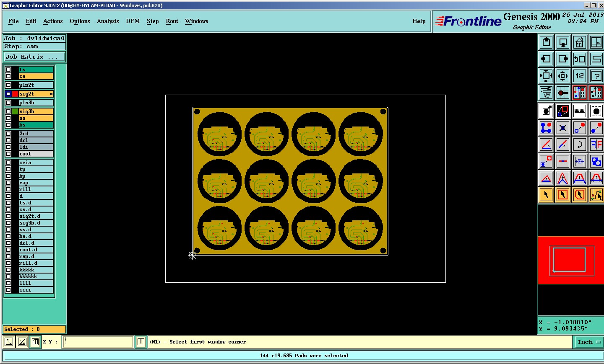
Task: Click the Job Matrix button
Action: point(34,57)
